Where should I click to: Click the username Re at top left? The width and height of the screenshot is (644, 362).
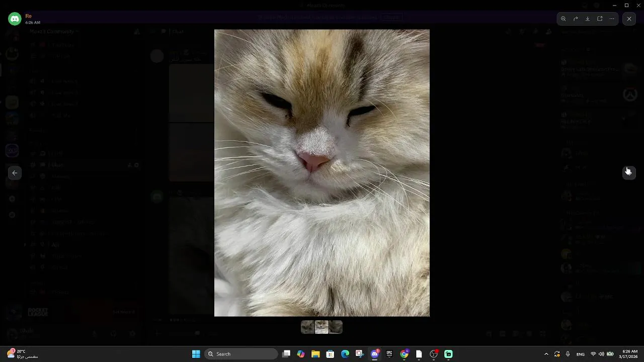click(28, 16)
